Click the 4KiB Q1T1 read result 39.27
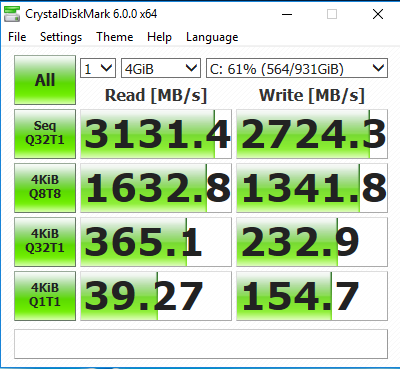This screenshot has width=400, height=369. click(x=156, y=296)
